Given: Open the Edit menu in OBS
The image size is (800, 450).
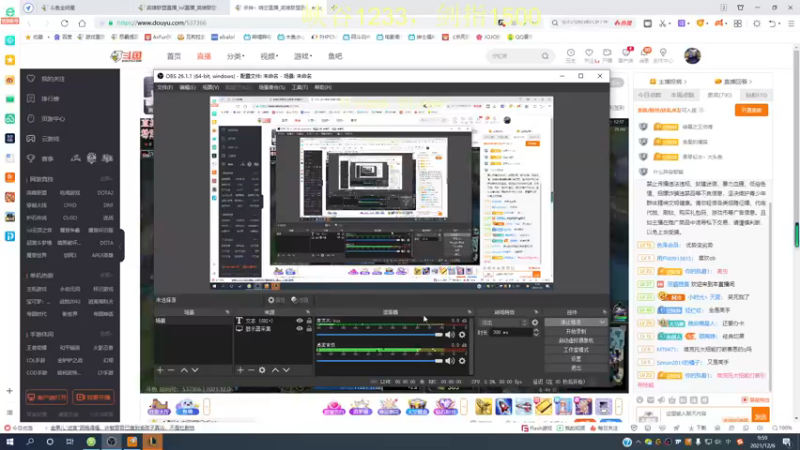Looking at the screenshot, I should point(187,88).
